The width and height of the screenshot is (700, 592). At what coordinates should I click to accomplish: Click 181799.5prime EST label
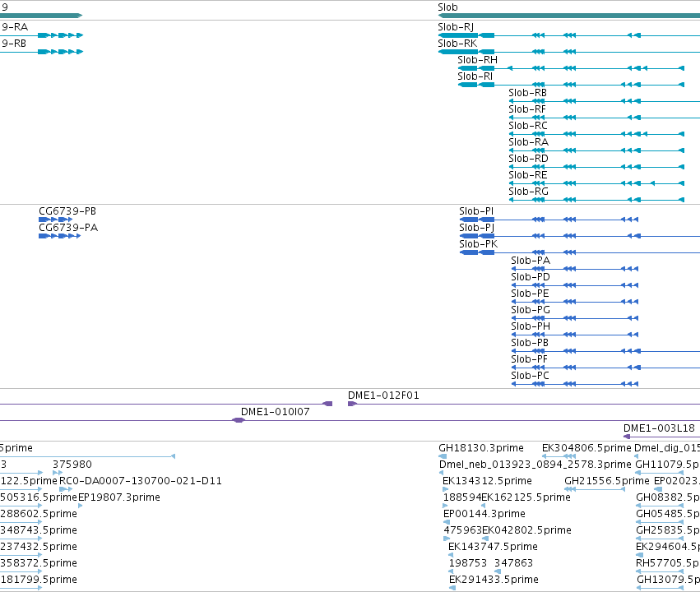[x=39, y=580]
